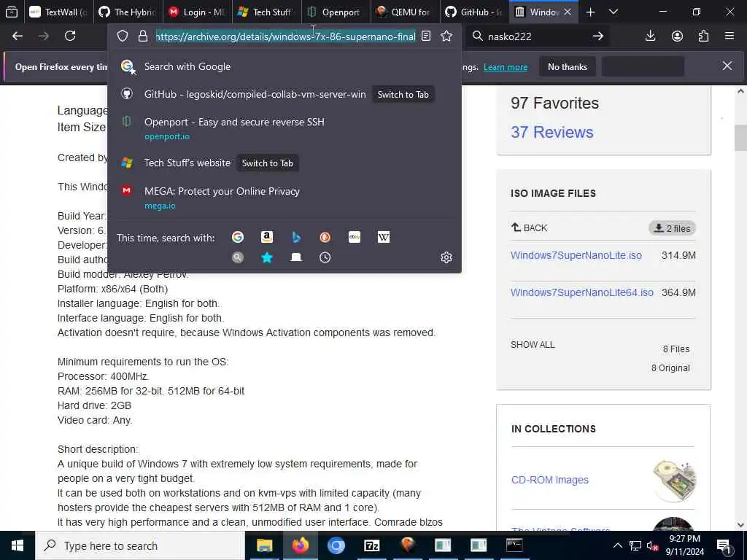
Task: Click the page vertical scrollbar thumb
Action: coord(740,138)
